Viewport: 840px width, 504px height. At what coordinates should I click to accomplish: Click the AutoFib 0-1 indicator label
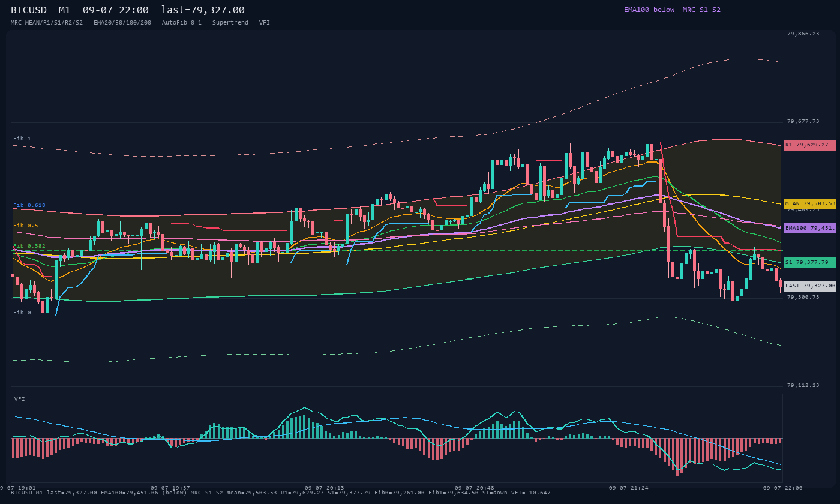[x=182, y=22]
